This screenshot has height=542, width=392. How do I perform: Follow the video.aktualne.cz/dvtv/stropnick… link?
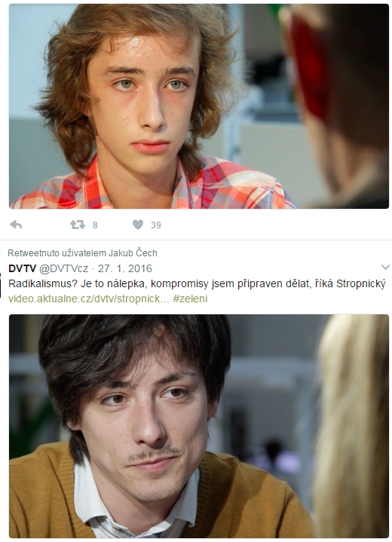(x=89, y=299)
